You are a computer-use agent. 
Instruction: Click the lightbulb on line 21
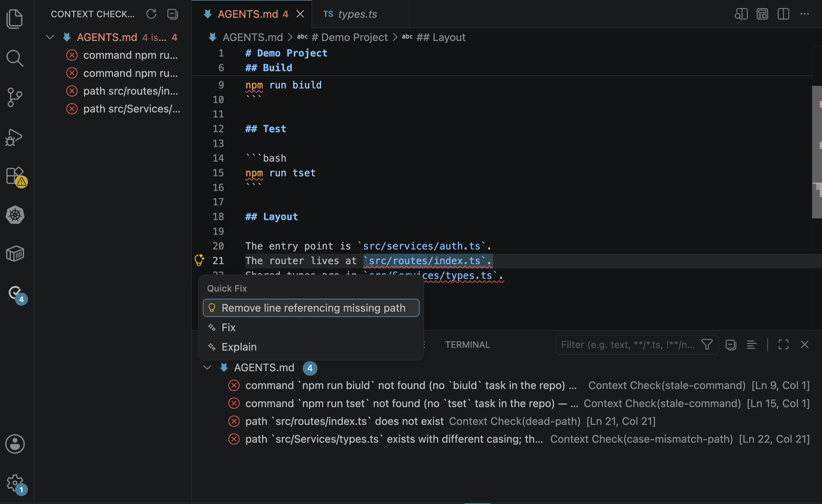(x=199, y=260)
